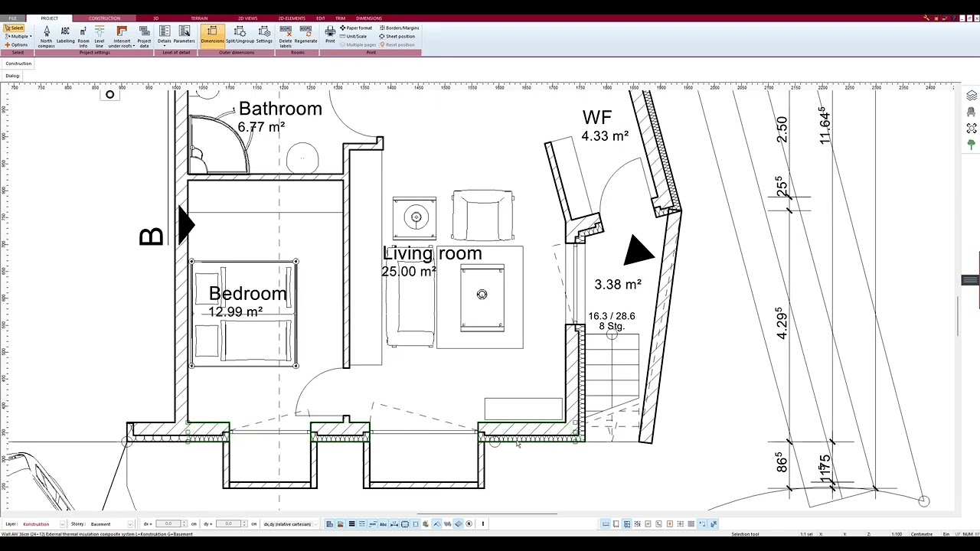Select the Construction view tab
This screenshot has width=980, height=551.
point(18,64)
